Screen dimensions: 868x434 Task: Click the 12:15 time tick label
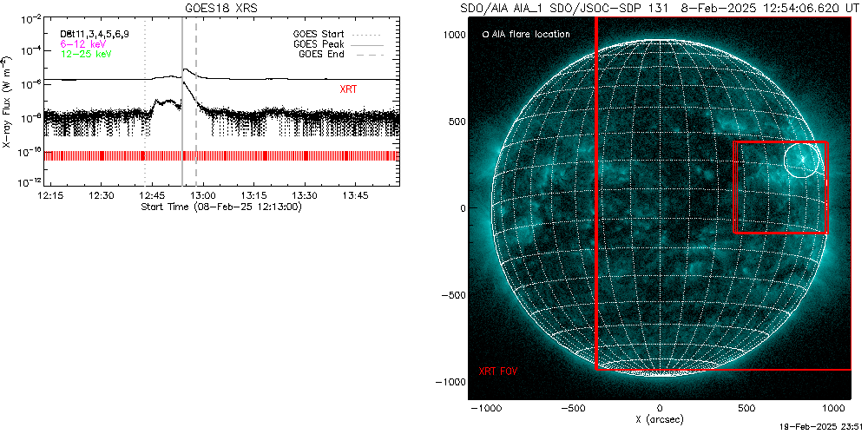click(51, 195)
